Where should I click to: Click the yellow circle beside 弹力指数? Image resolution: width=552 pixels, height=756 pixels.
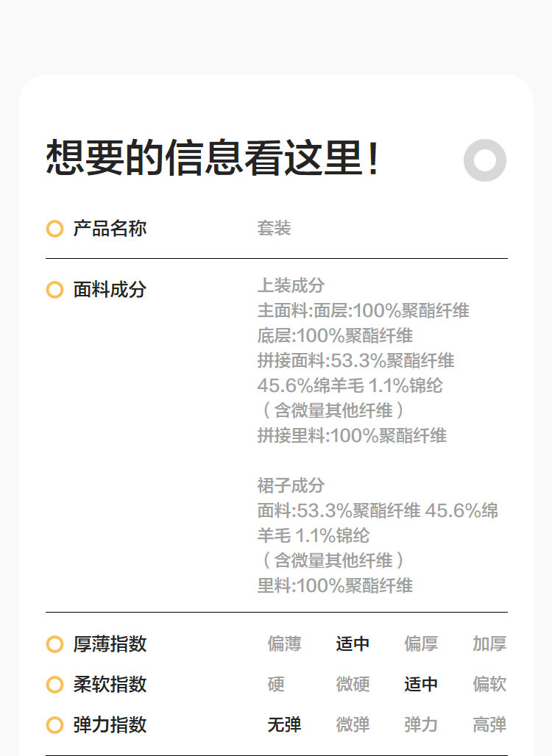(x=54, y=725)
